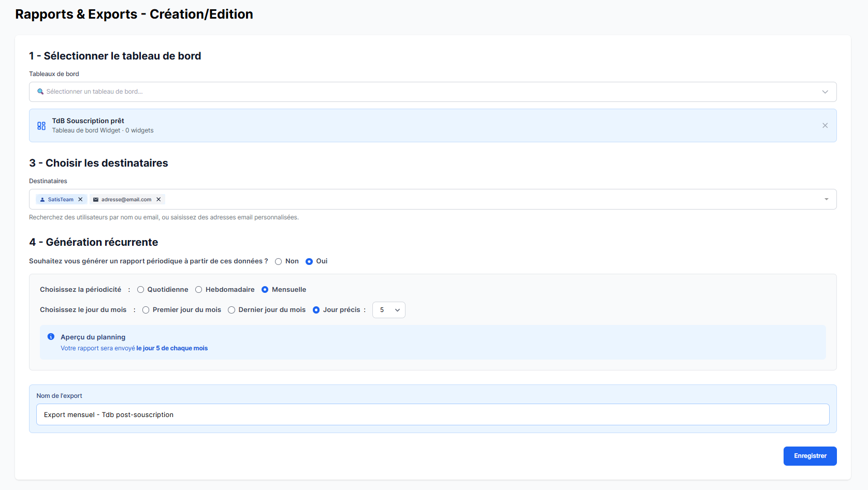This screenshot has width=868, height=490.
Task: Remove the adresse@email.com recipient tag
Action: [x=158, y=200]
